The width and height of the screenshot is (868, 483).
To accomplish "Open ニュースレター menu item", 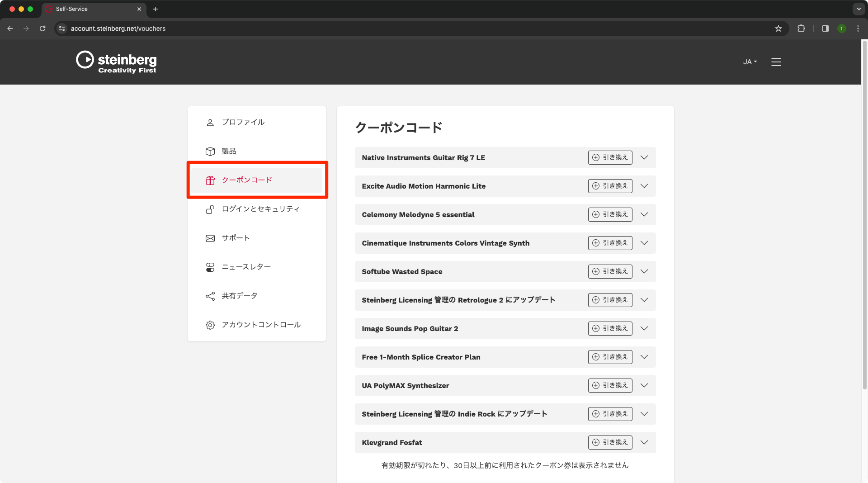I will pos(257,267).
